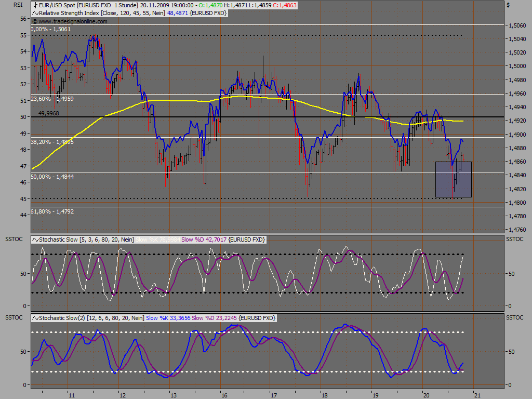Click date 16 on the time axis
This screenshot has height=399, width=532.
coord(224,395)
